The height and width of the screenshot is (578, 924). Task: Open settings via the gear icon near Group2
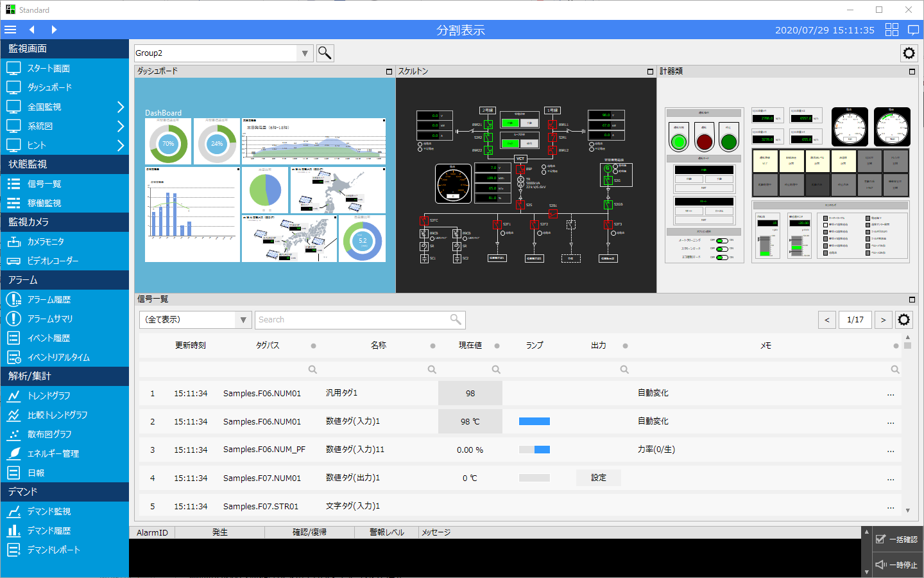point(909,53)
